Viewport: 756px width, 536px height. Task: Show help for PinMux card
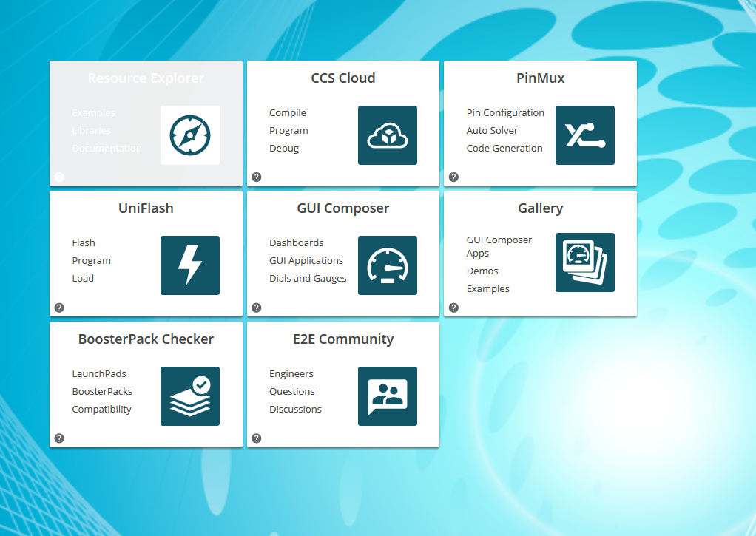453,177
